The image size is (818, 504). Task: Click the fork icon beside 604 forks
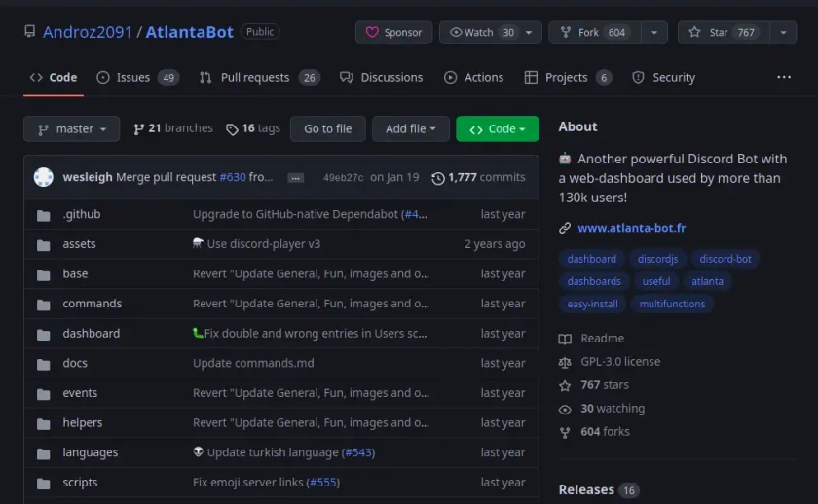565,433
